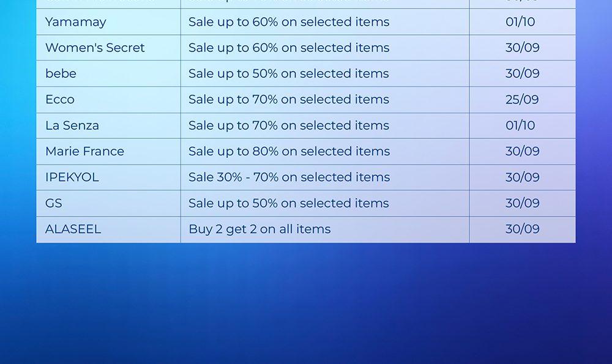Select the 30/09 date in ALASEEL row
Image resolution: width=612 pixels, height=364 pixels.
[x=522, y=229]
